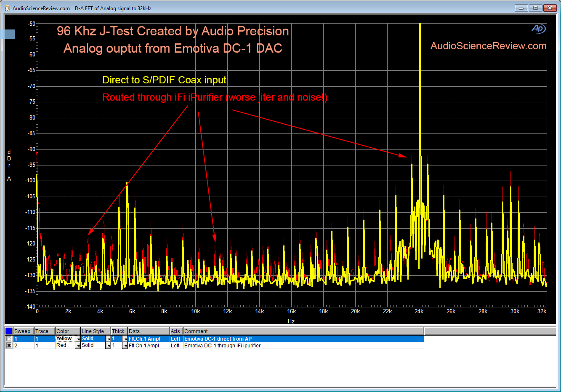The width and height of the screenshot is (561, 392).
Task: Click '96 Khz J-Test Created by Audio Precision' title
Action: coord(173,31)
